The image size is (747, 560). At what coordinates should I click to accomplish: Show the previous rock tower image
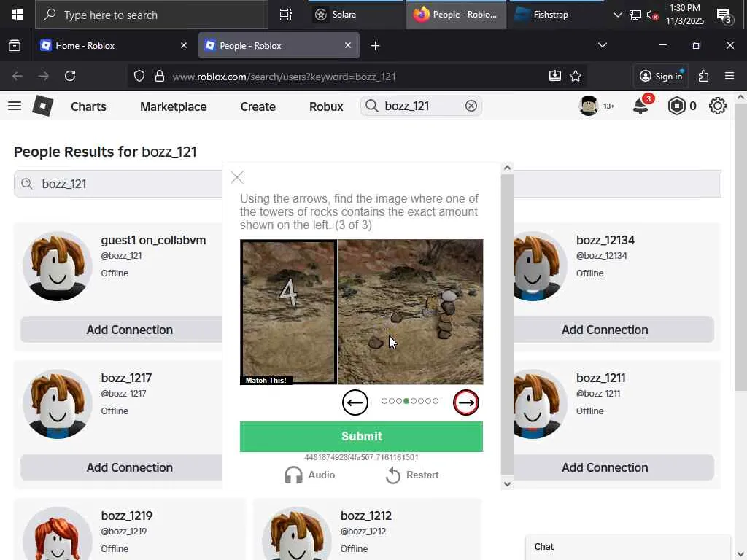point(355,402)
